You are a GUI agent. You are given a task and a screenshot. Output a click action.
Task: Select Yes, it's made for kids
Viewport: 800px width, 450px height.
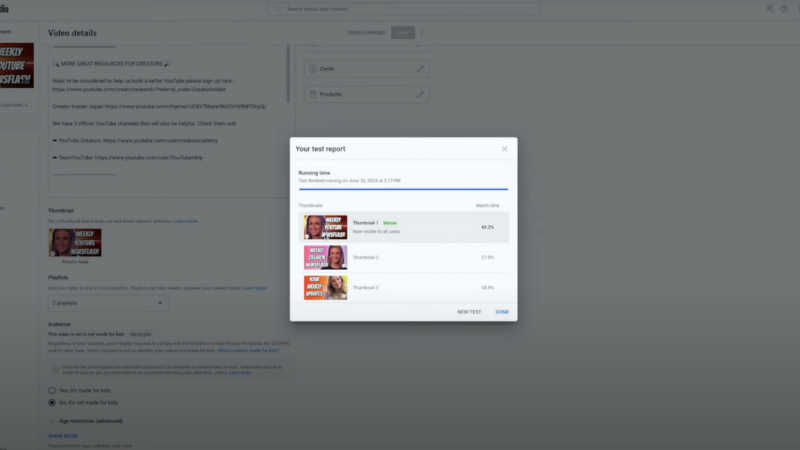pos(52,390)
